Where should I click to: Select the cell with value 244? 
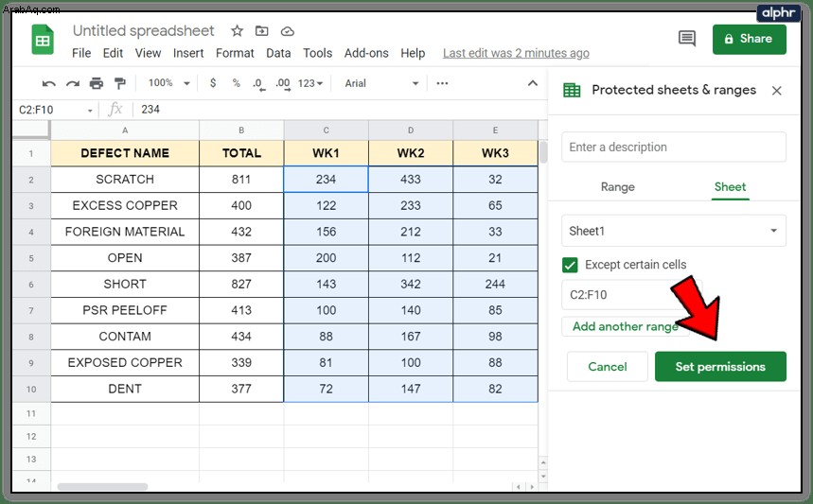pyautogui.click(x=495, y=285)
